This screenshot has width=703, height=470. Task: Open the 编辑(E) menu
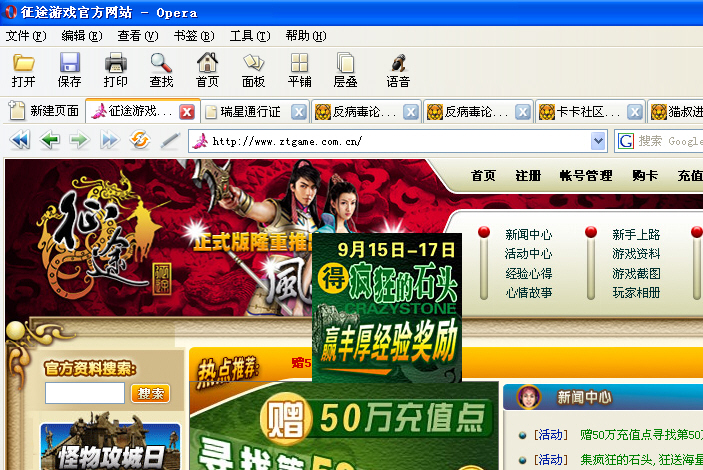coord(82,36)
